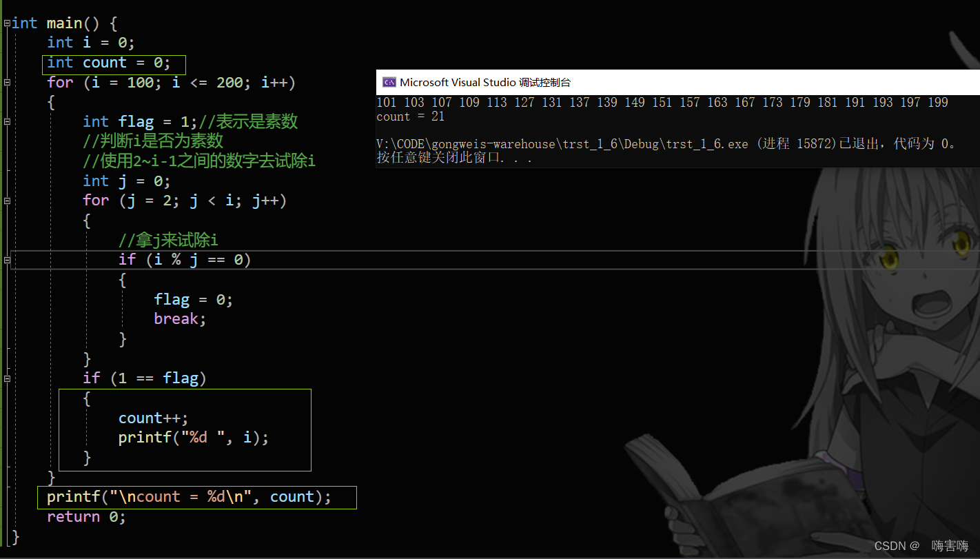This screenshot has height=559, width=980.
Task: Click the number 149 in console output
Action: coord(635,102)
